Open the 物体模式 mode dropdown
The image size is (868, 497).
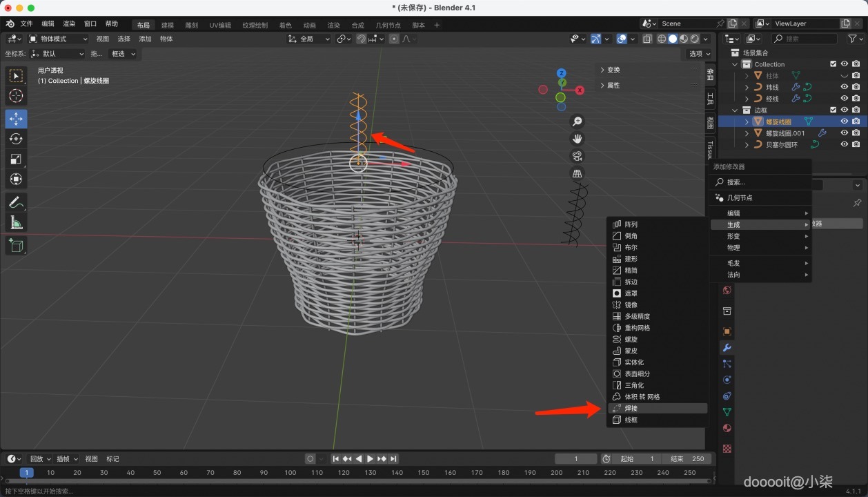pos(58,39)
